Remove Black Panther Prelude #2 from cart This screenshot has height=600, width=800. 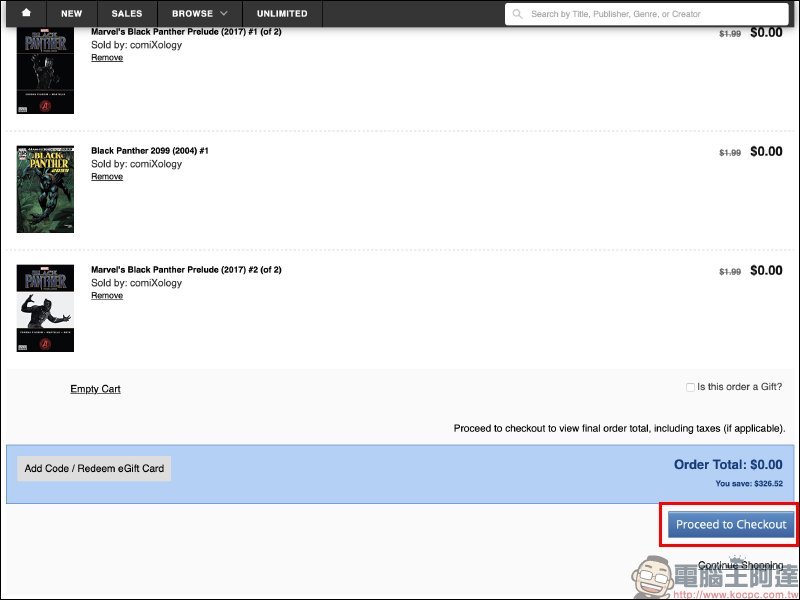point(107,296)
